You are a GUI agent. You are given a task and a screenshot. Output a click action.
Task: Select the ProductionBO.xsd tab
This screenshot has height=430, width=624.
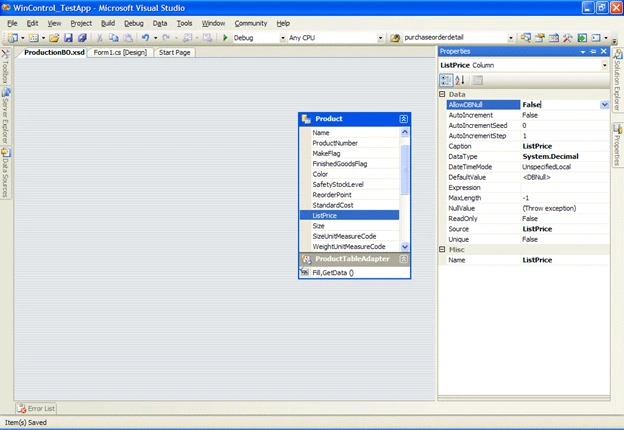pos(54,53)
